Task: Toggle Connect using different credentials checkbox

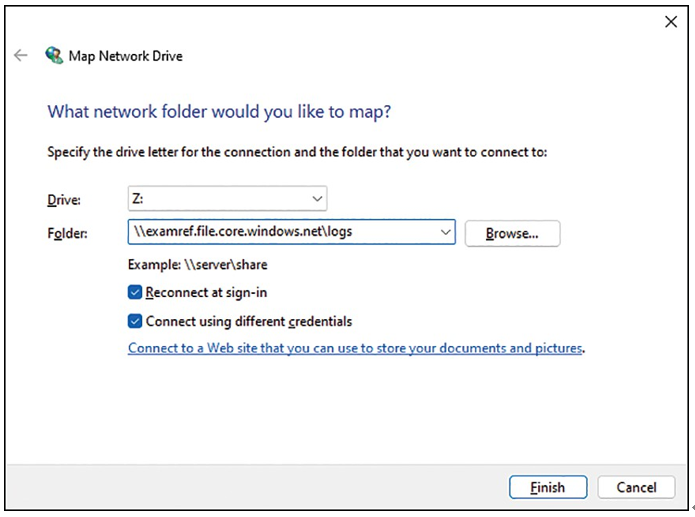Action: 135,321
